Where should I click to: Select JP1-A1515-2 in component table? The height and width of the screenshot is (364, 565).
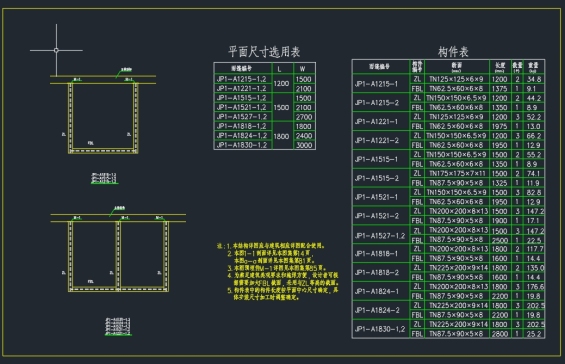click(377, 178)
